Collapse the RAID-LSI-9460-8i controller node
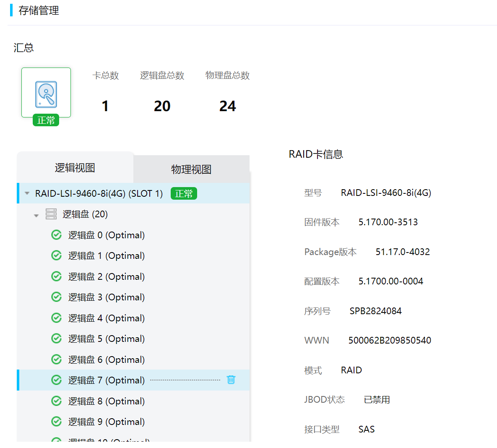 27,193
